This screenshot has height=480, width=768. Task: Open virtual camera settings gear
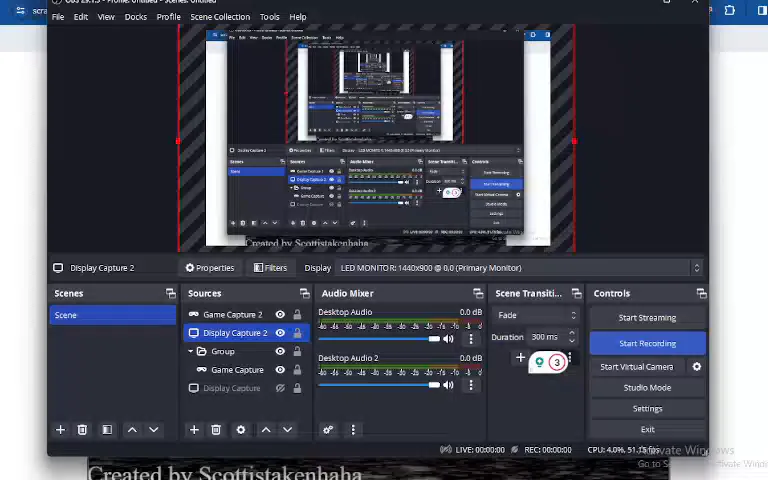click(x=696, y=367)
